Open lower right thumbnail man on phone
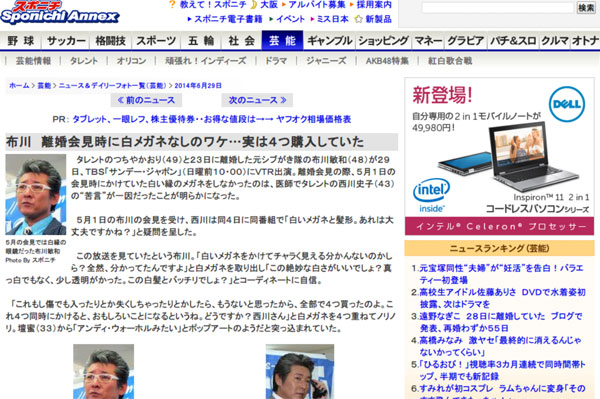Viewport: 600px width, 399px height. point(300,371)
